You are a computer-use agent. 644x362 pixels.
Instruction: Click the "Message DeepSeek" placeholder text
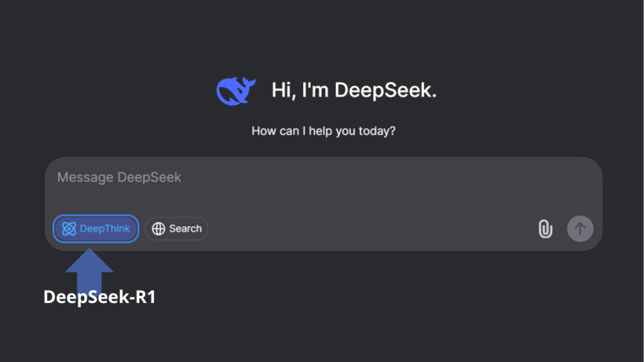tap(119, 177)
